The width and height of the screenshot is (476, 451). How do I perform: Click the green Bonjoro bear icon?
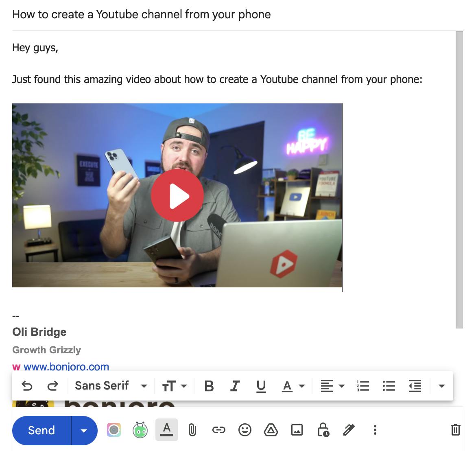coord(140,430)
